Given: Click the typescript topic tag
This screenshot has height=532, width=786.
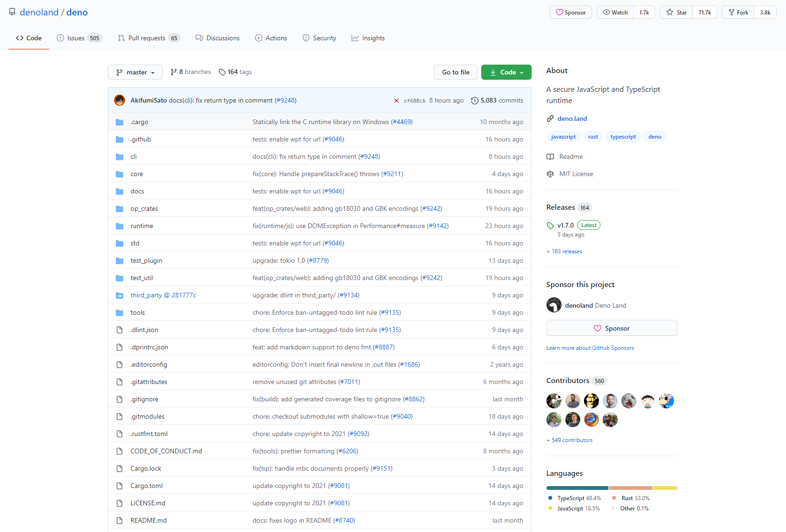Looking at the screenshot, I should [623, 137].
